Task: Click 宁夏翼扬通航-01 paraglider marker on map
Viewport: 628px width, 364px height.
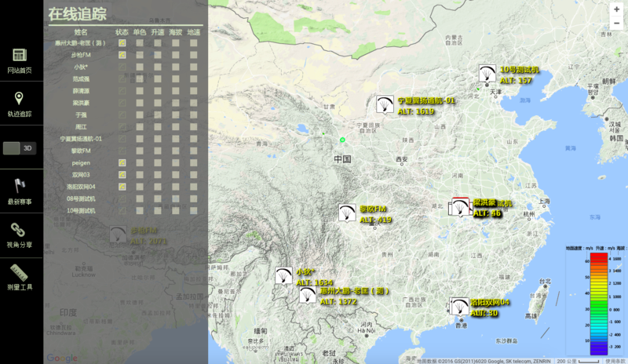Action: 385,104
